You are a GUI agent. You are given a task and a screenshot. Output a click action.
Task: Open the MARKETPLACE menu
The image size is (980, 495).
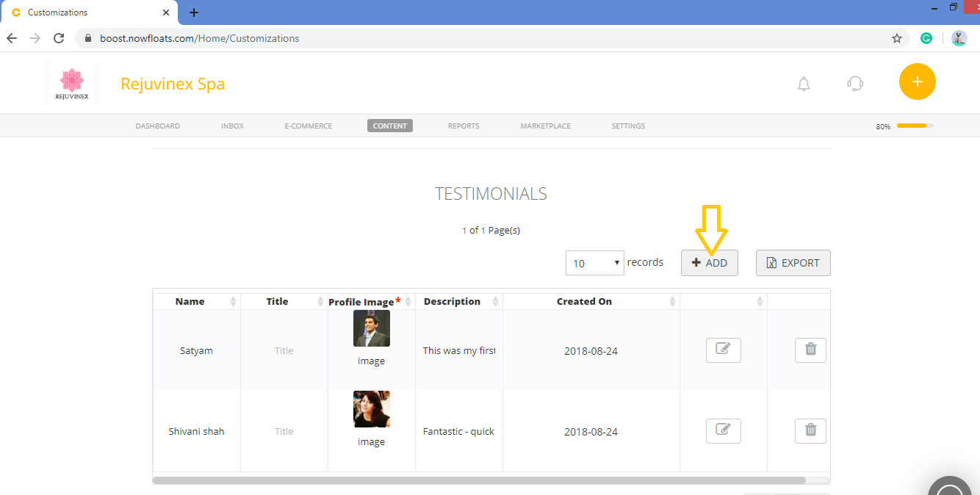click(546, 126)
